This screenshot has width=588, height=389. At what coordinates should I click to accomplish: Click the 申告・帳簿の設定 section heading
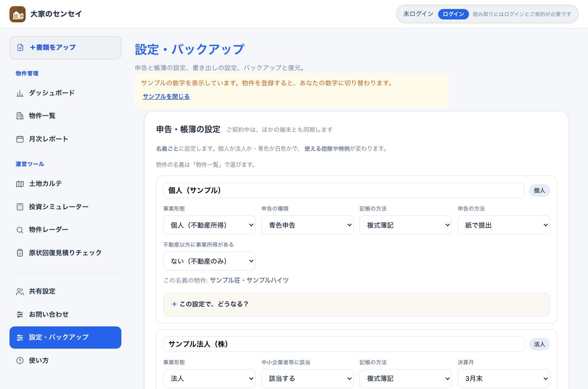[x=188, y=130]
